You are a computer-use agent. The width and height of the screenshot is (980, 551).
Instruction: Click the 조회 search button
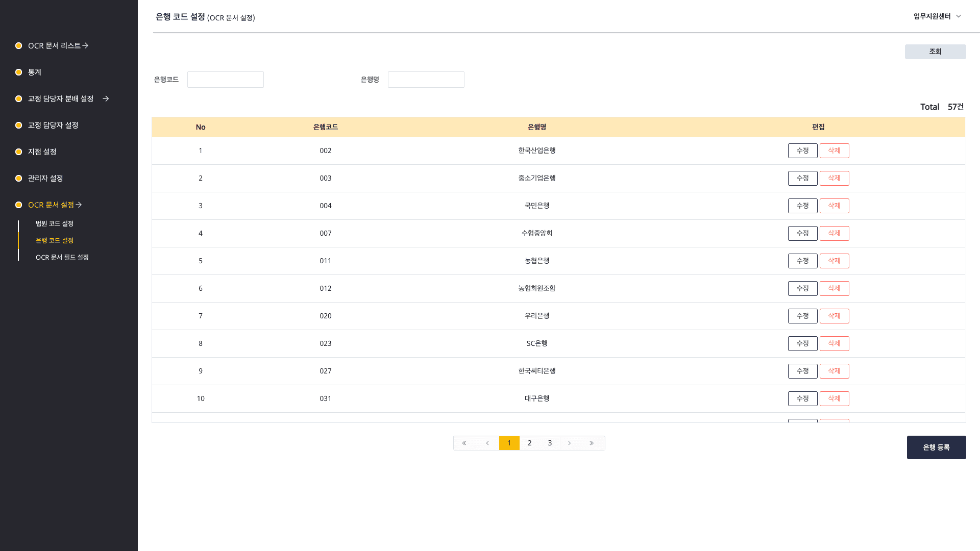[x=935, y=52]
